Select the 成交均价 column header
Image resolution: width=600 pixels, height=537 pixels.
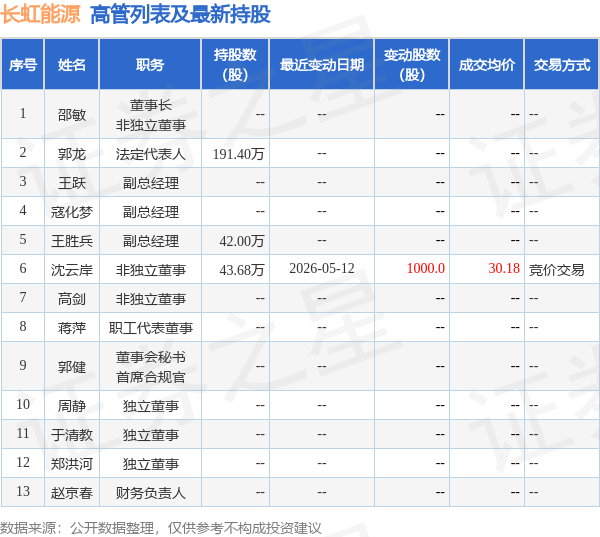coord(487,64)
